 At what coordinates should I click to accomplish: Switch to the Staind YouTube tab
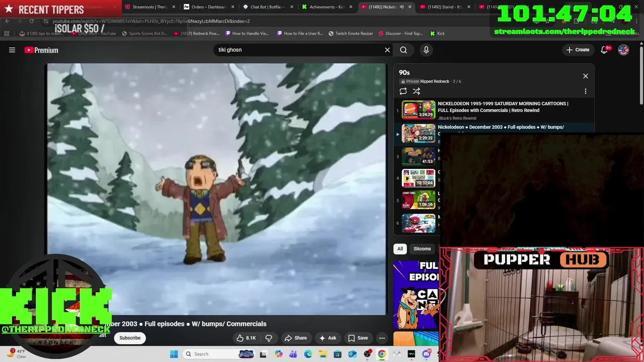pos(445,7)
